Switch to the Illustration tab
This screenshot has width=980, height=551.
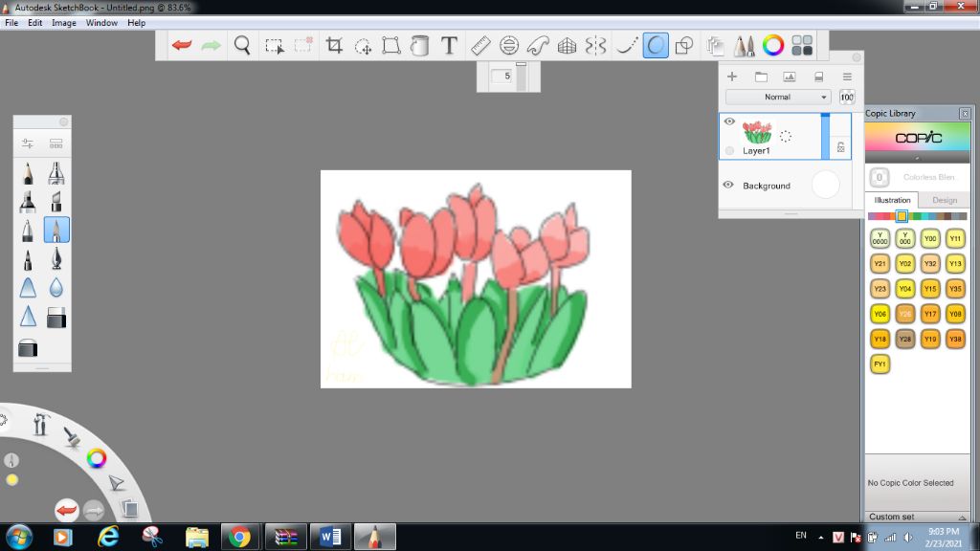click(892, 200)
